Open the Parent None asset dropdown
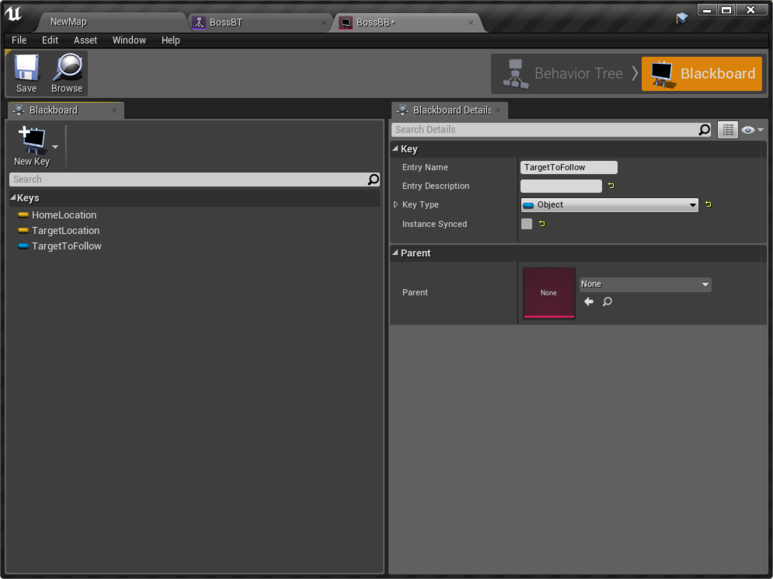 [x=645, y=284]
